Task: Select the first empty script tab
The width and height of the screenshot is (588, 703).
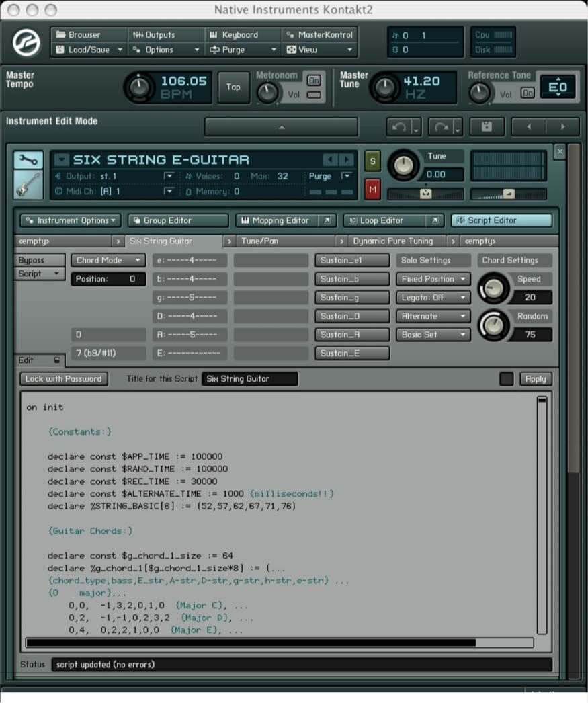Action: [62, 241]
